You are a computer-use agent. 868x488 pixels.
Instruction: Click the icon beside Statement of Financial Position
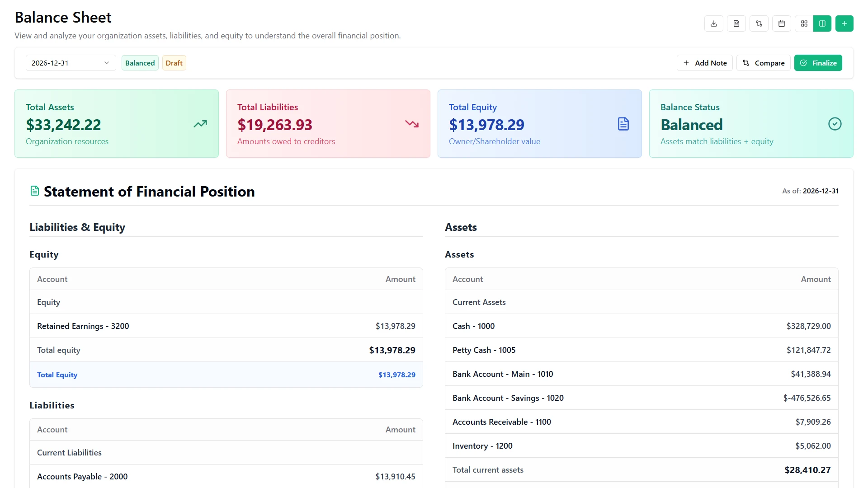(35, 191)
